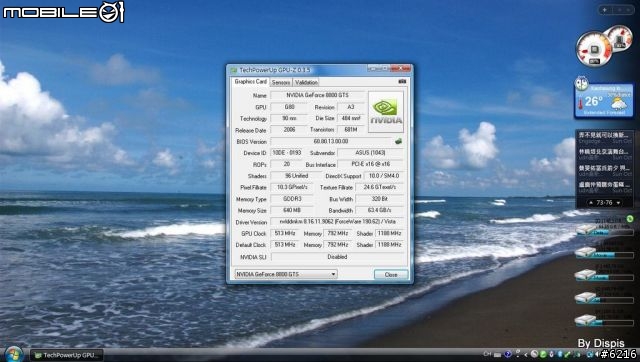Click the DirectX Support field 10.0 / SM4.0
Image resolution: width=640 pixels, height=362 pixels.
tap(384, 176)
